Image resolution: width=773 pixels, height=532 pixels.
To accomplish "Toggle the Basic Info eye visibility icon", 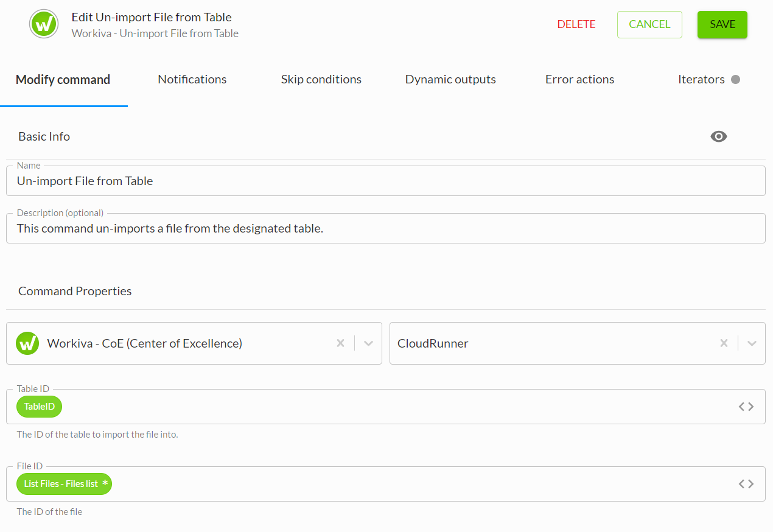I will click(718, 136).
